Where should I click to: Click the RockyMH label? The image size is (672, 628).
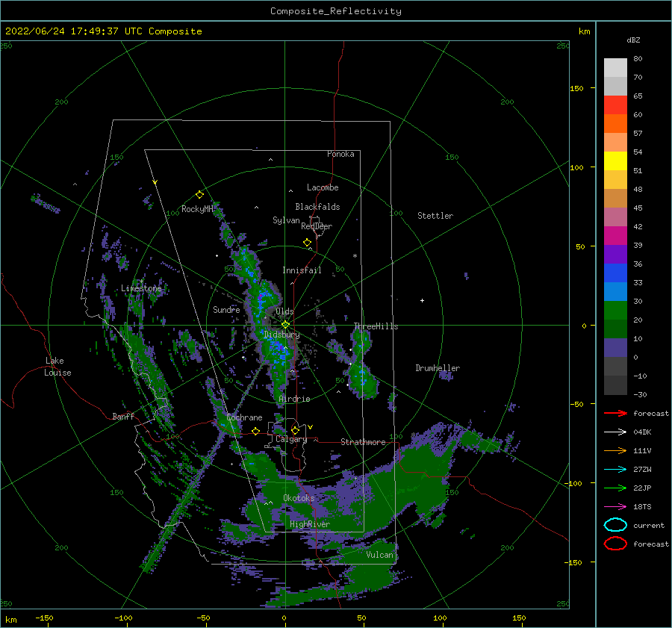pos(197,209)
